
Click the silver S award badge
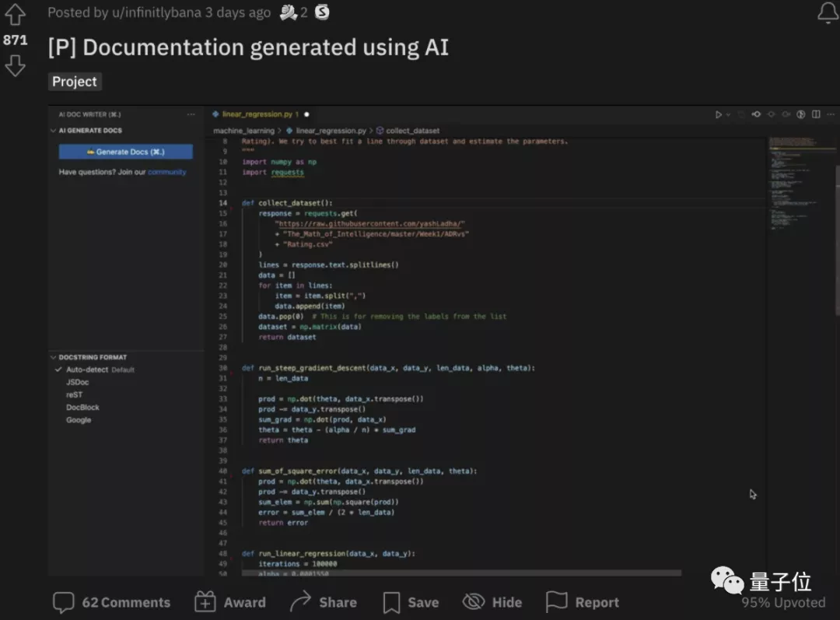322,12
